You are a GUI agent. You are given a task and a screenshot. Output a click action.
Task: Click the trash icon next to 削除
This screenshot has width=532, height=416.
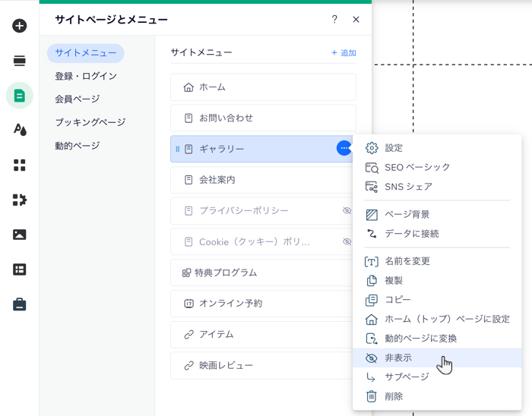coord(372,396)
